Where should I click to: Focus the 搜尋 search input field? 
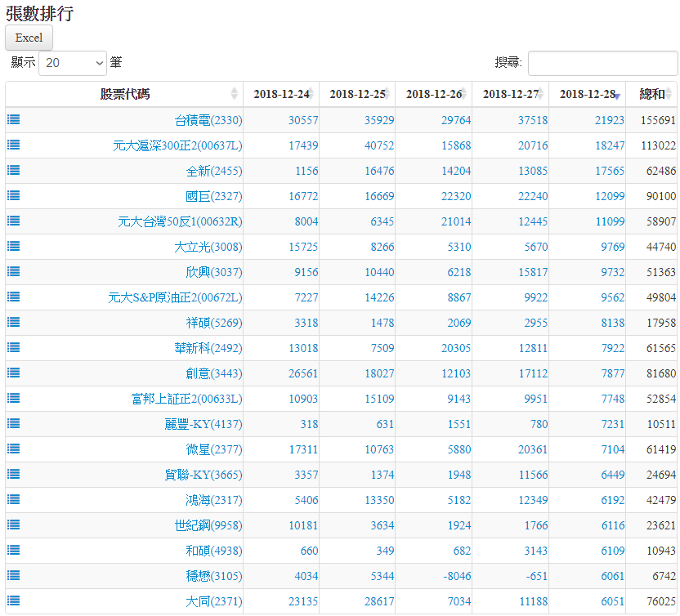602,63
